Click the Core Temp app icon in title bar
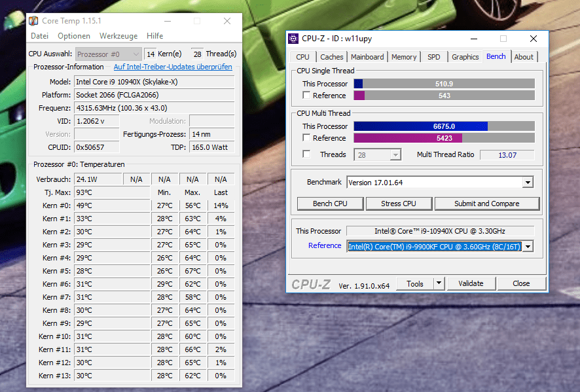This screenshot has height=392, width=580. 33,21
